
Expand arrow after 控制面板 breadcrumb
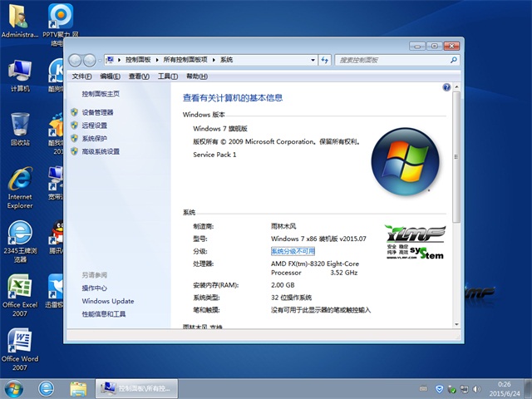click(x=157, y=60)
